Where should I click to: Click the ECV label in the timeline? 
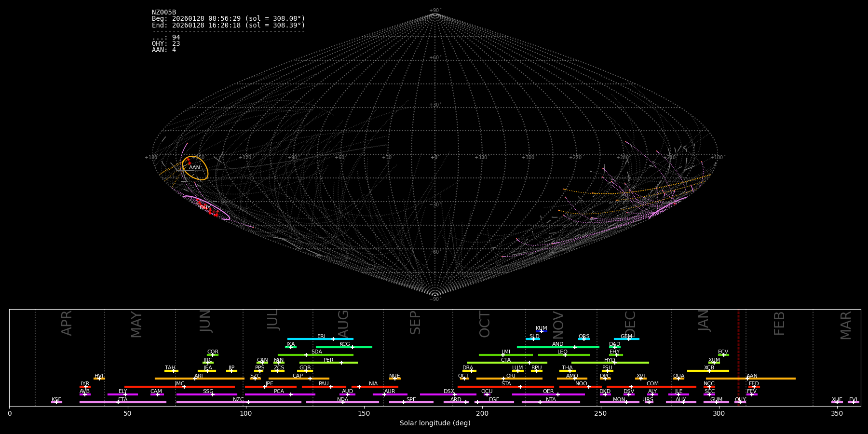(723, 352)
